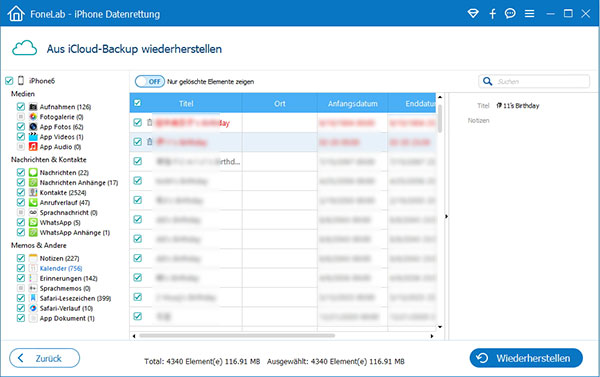Select the Sprachnachricht voicemail icon

click(x=33, y=212)
